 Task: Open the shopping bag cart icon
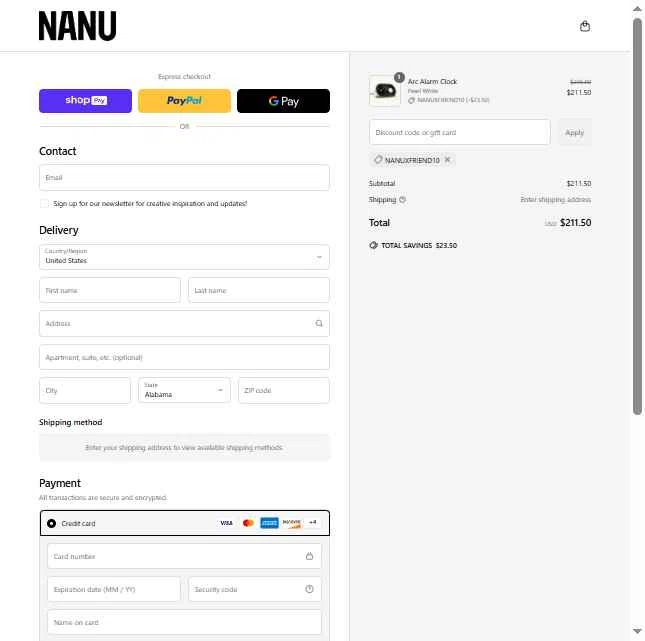coord(585,26)
